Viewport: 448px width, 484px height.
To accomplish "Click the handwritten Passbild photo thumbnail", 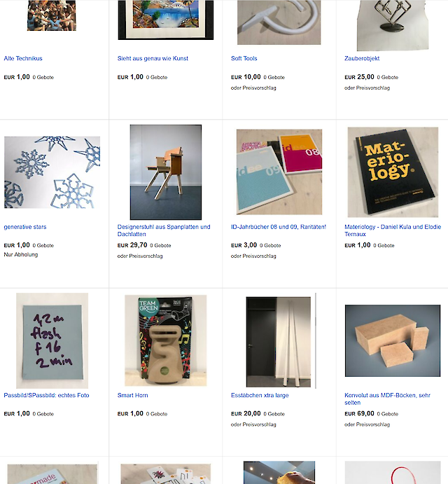I will coord(52,341).
